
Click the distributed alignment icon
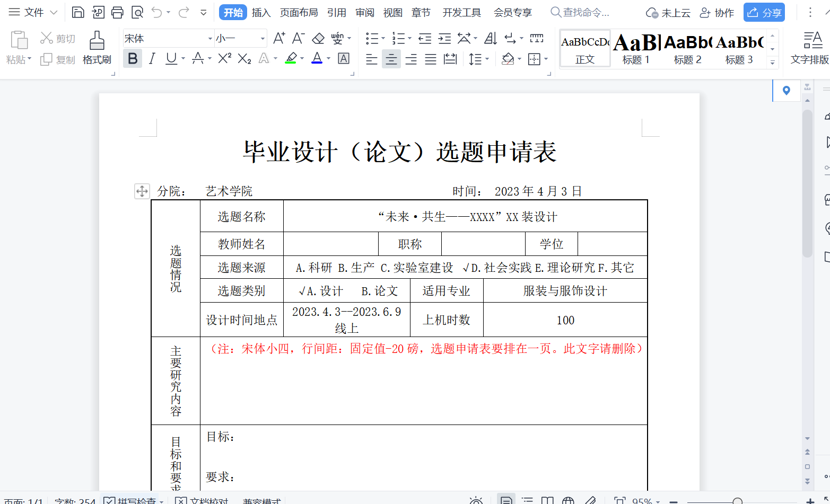450,59
